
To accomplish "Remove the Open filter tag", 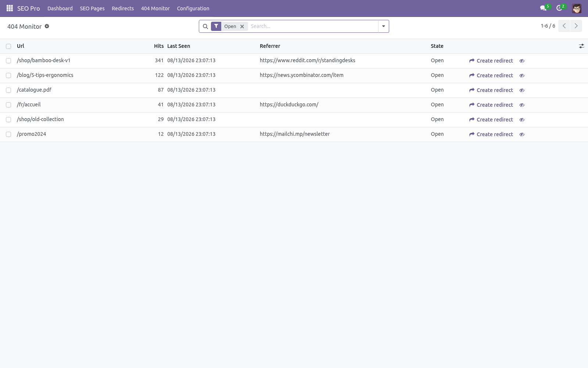I will (242, 26).
